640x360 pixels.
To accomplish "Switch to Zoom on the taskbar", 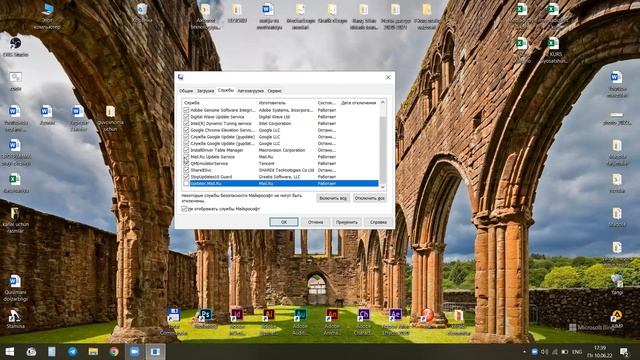I will [x=134, y=351].
